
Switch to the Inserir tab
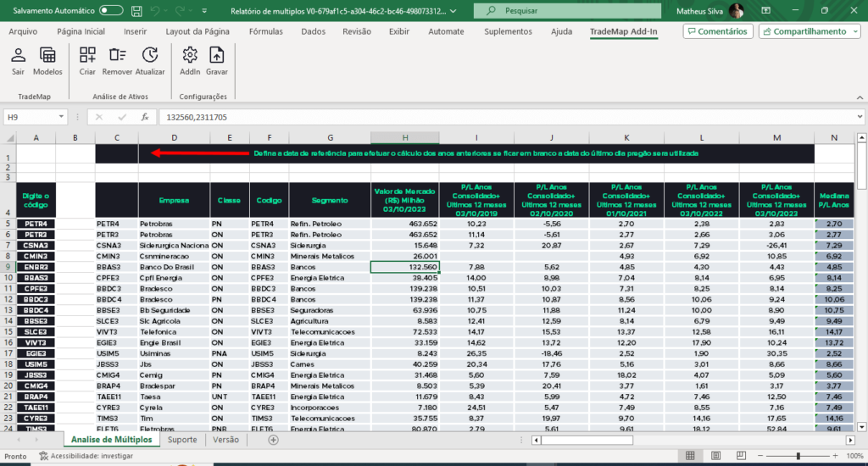pyautogui.click(x=135, y=31)
